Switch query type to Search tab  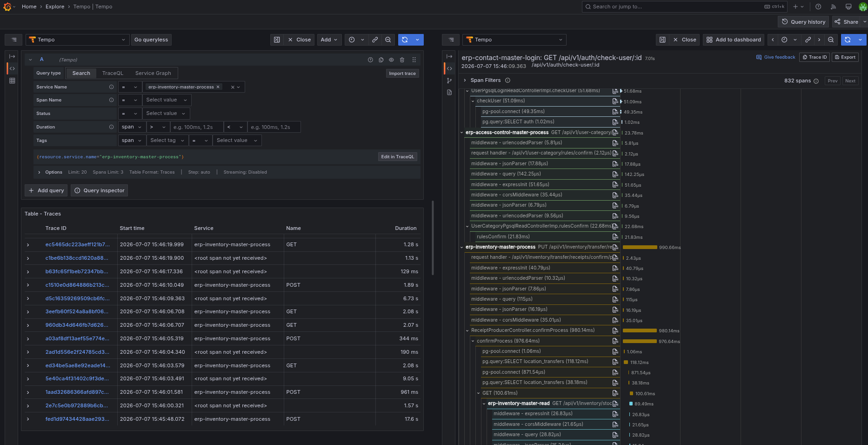click(x=81, y=73)
